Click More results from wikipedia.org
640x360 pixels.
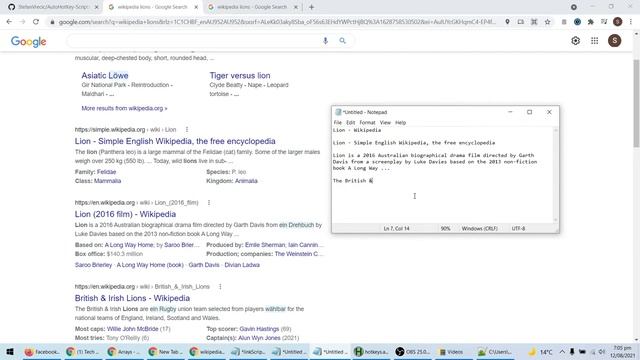point(124,108)
